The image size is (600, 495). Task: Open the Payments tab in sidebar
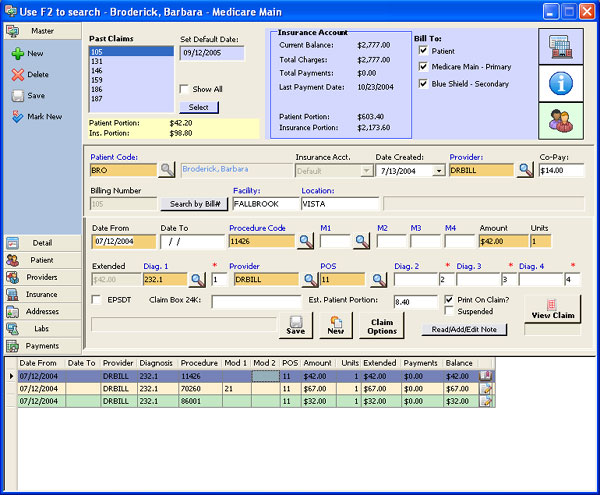pyautogui.click(x=41, y=345)
